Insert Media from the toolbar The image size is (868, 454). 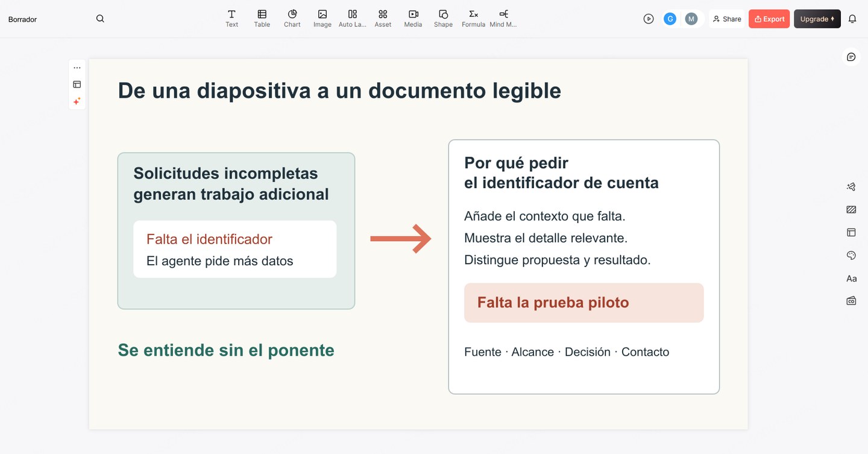click(x=413, y=19)
